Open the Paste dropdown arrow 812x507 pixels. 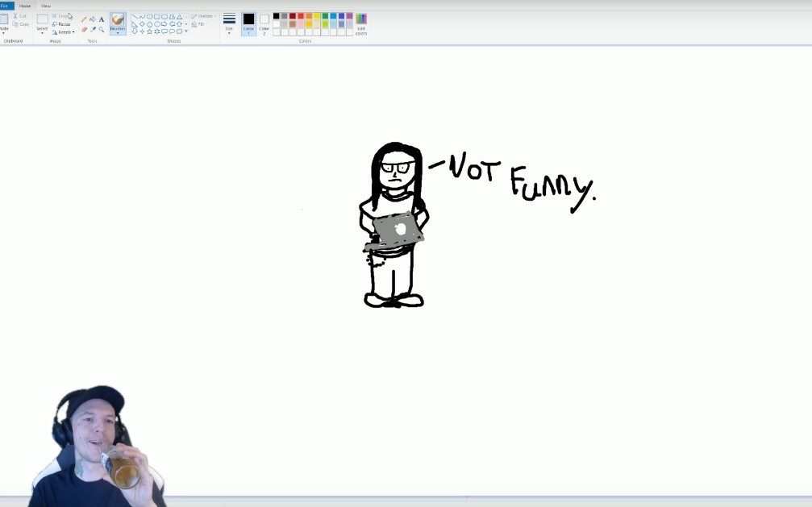3,33
